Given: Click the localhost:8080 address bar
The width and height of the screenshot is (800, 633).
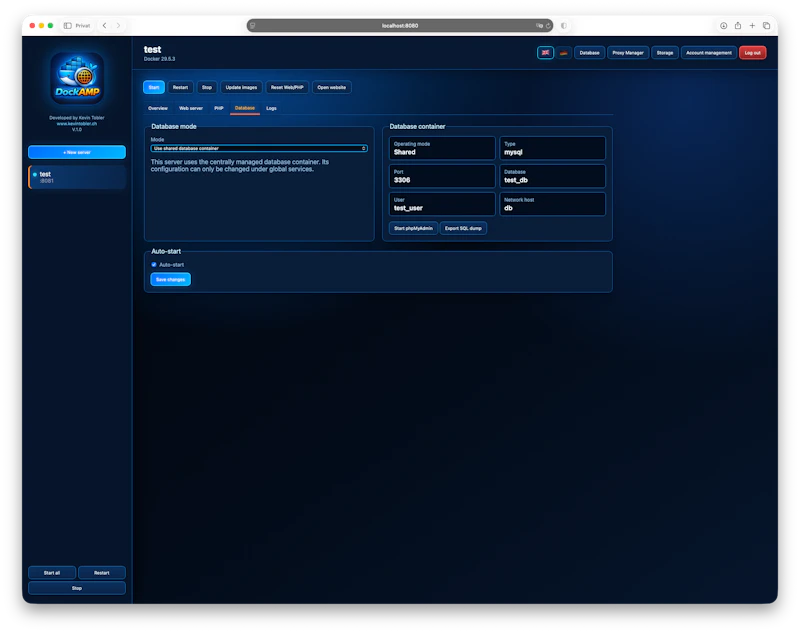Looking at the screenshot, I should point(400,26).
